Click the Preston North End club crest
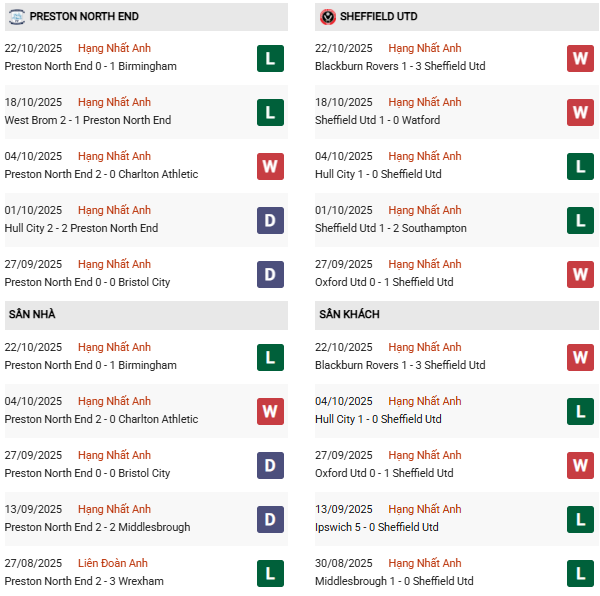600x596 pixels. pos(16,17)
